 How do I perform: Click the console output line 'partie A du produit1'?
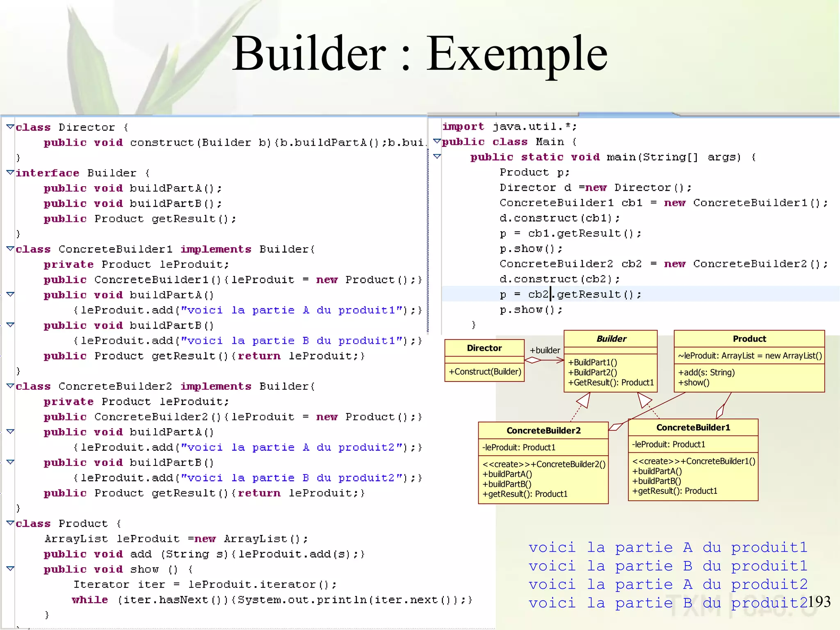(667, 548)
